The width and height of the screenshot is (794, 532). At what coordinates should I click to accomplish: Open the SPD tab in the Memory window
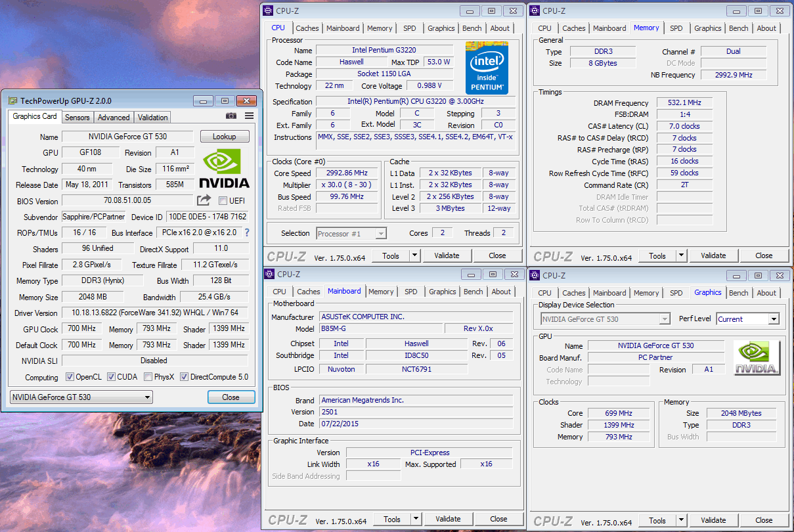pyautogui.click(x=676, y=28)
